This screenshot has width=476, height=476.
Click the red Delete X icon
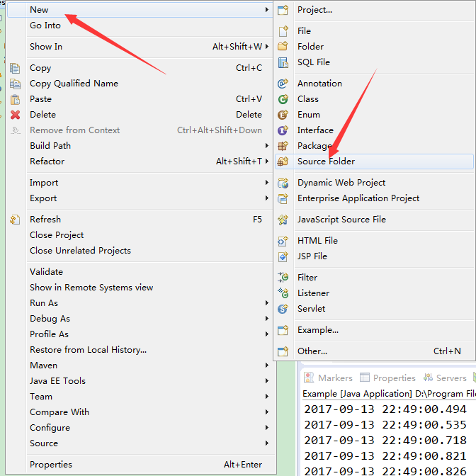click(15, 115)
